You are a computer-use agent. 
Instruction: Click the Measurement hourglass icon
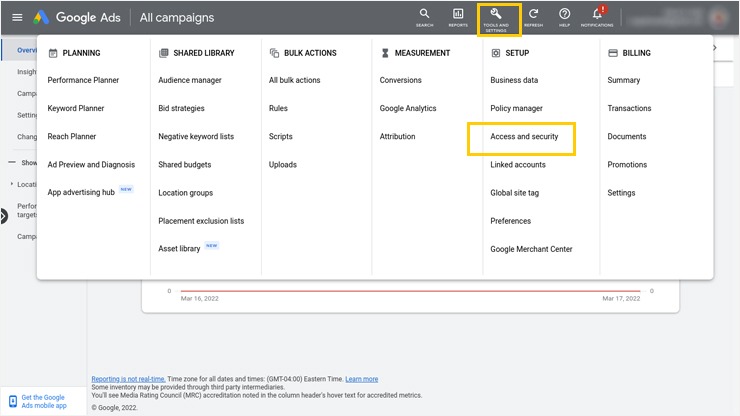click(x=385, y=53)
